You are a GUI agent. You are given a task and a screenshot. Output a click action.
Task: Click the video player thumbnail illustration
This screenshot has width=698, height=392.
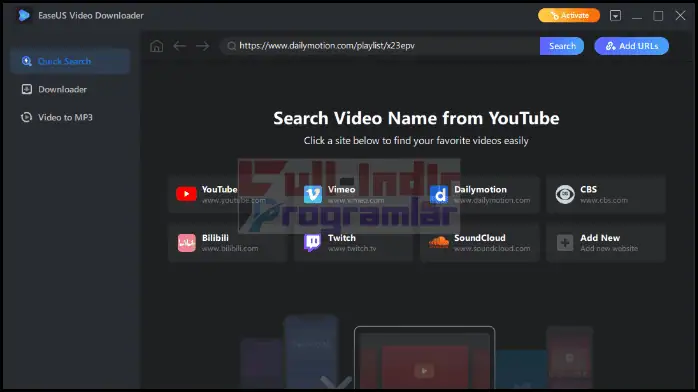[424, 357]
